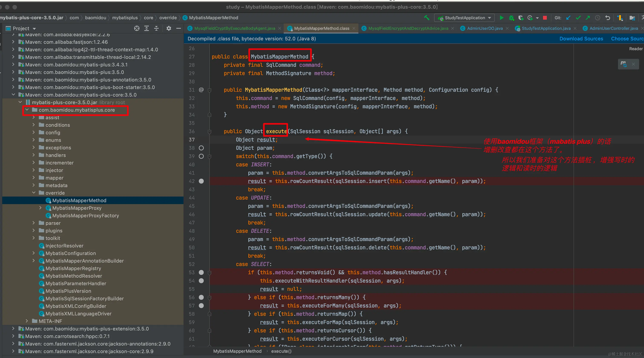Image resolution: width=644 pixels, height=358 pixels.
Task: Toggle breakpoint on line 56
Action: tap(201, 297)
